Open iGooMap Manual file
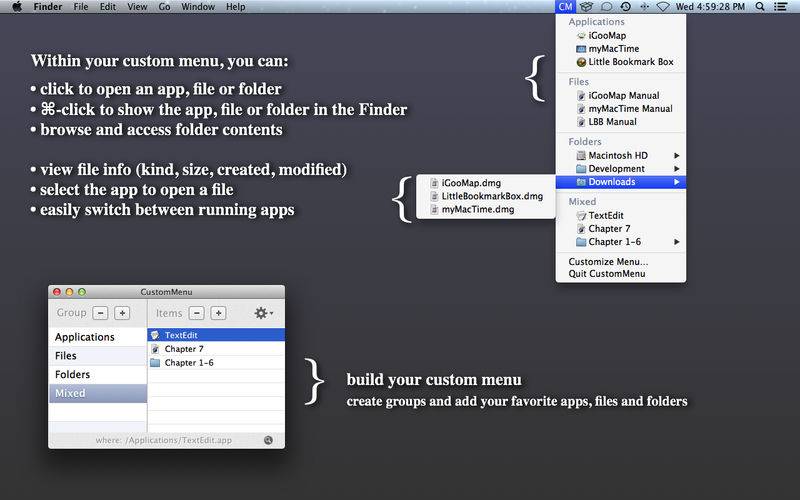 [x=620, y=95]
